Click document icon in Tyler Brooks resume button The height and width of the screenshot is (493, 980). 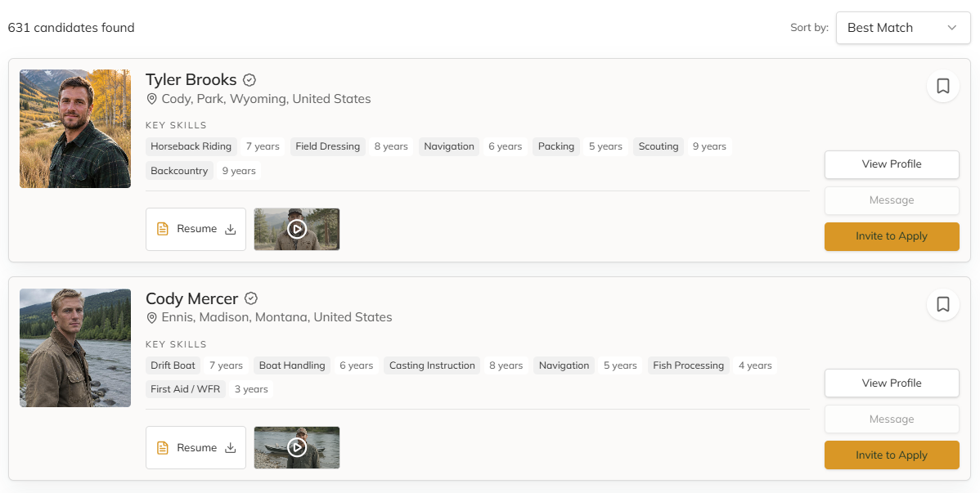(x=163, y=229)
